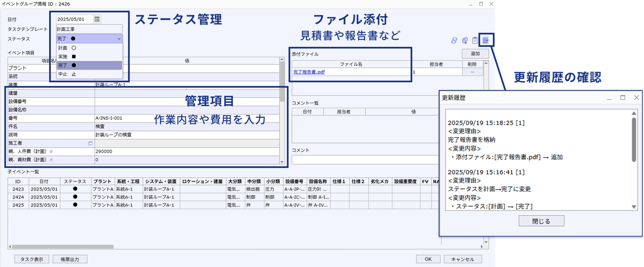Click the clipboard icon in the top toolbar
This screenshot has width=644, height=267.
[475, 40]
